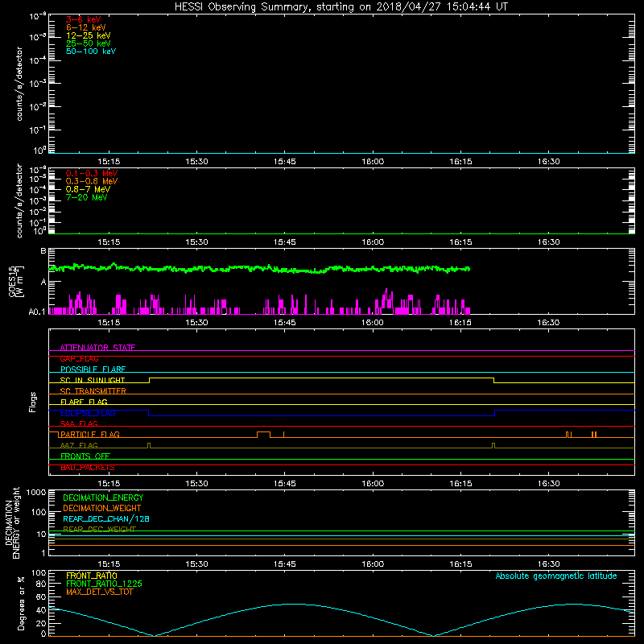This screenshot has height=644, width=644.
Task: Select the 25-50 keV legend label
Action: 89,43
